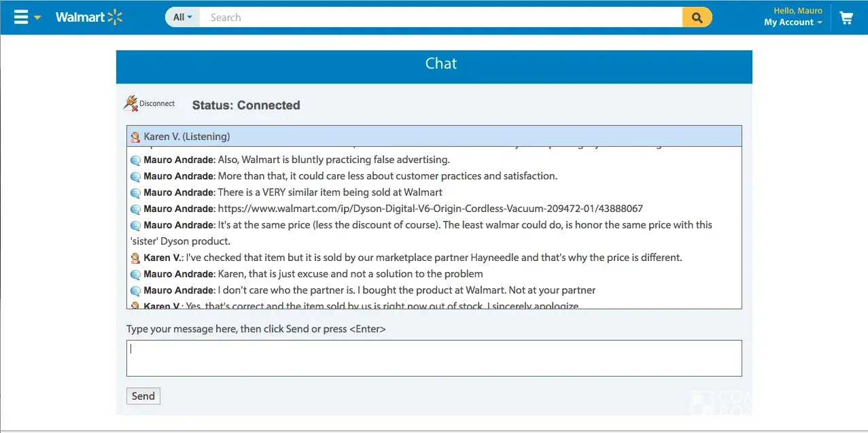This screenshot has width=868, height=433.
Task: Click into the Search field
Action: 440,18
